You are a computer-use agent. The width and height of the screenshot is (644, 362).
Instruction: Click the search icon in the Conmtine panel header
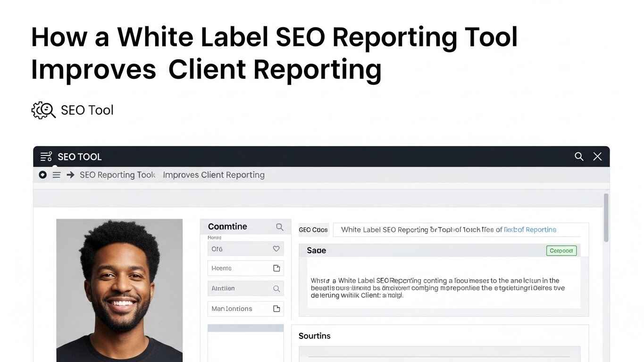point(279,227)
